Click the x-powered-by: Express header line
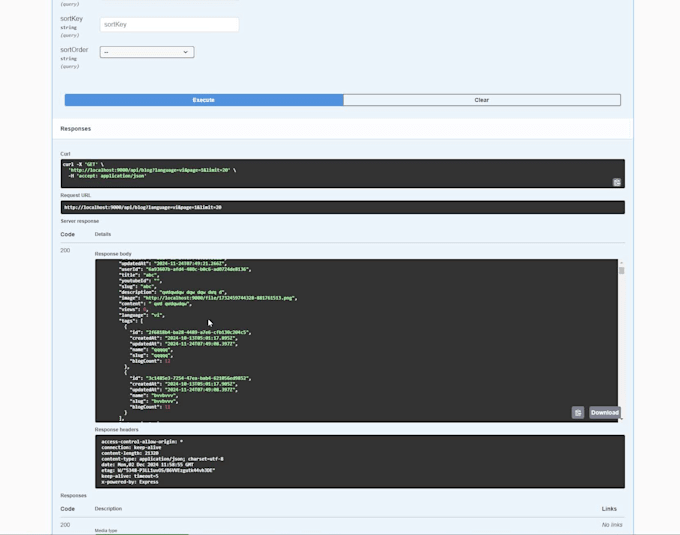The width and height of the screenshot is (680, 535). [x=130, y=482]
